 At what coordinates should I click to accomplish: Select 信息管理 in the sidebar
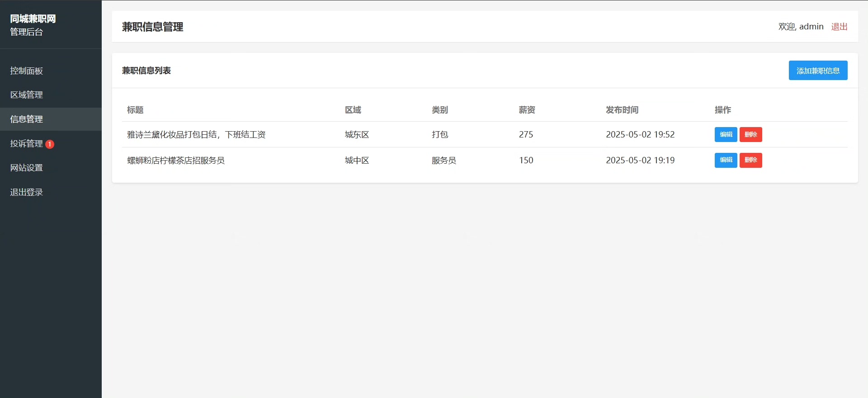point(51,119)
